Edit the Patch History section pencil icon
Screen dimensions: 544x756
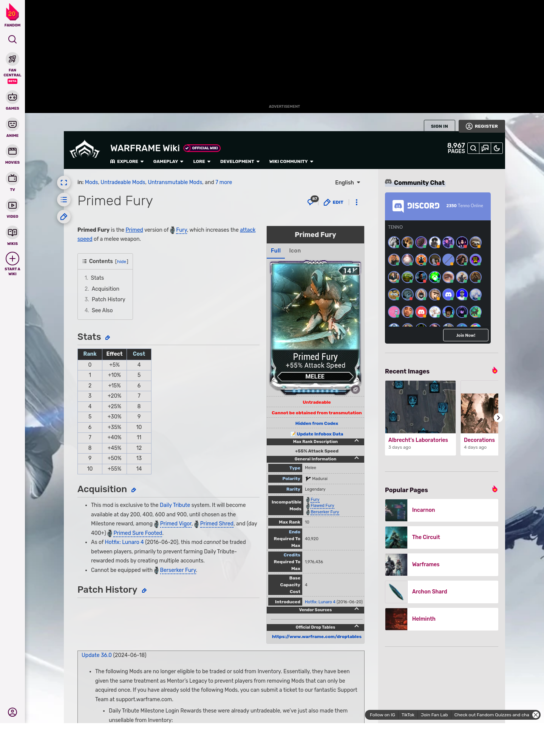(x=144, y=590)
